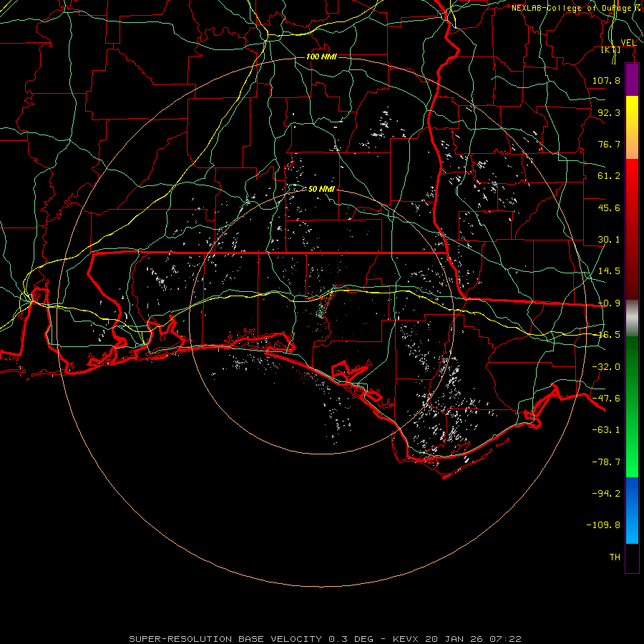Click the 100 NMI range ring label
The width and height of the screenshot is (644, 644).
tap(321, 57)
